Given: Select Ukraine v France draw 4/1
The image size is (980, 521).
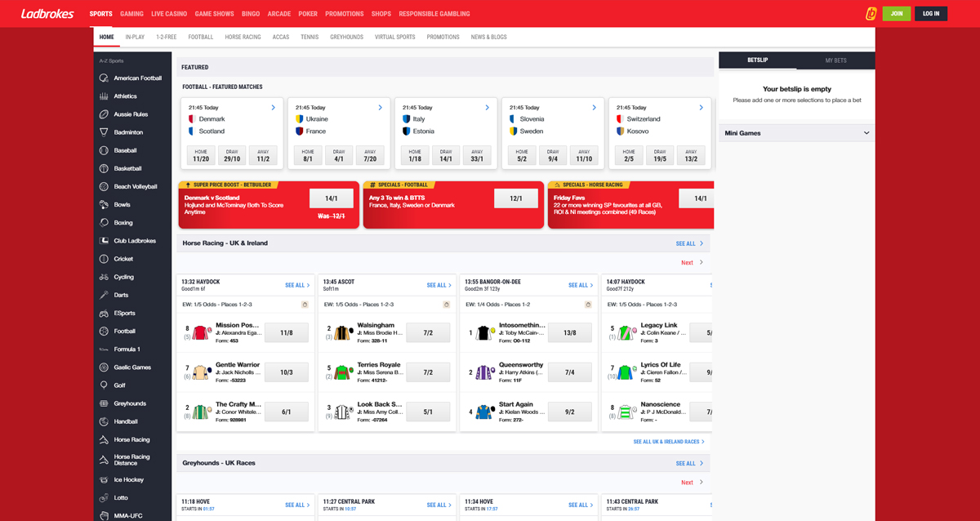Looking at the screenshot, I should [339, 155].
